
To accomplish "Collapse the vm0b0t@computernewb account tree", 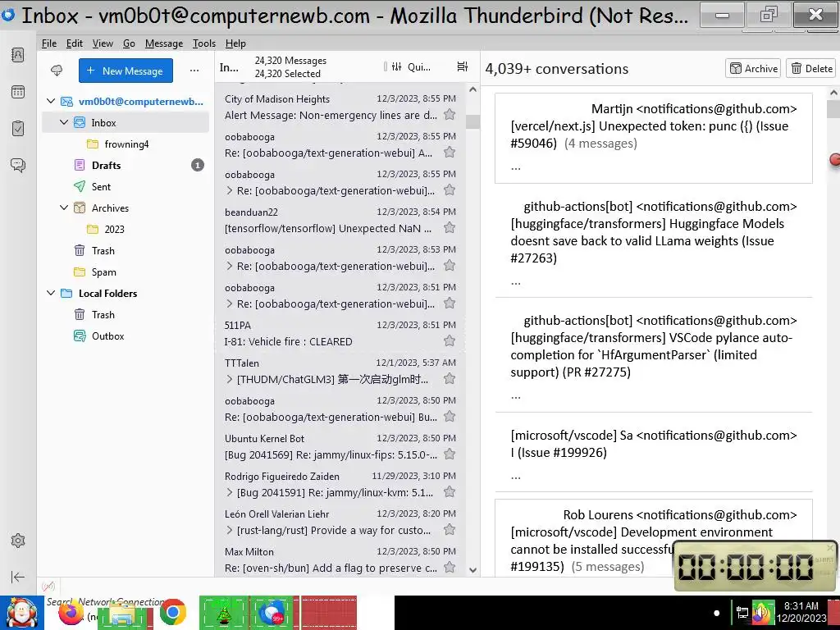I will pyautogui.click(x=51, y=101).
